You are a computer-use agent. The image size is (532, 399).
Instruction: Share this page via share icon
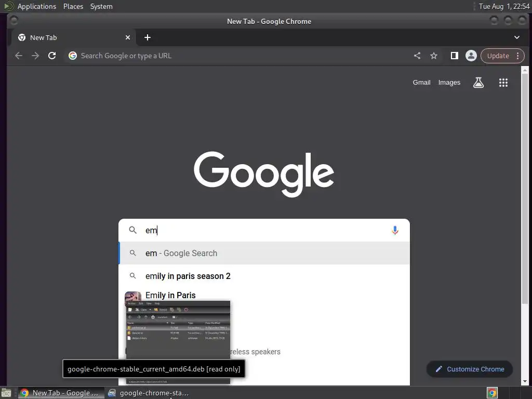417,56
